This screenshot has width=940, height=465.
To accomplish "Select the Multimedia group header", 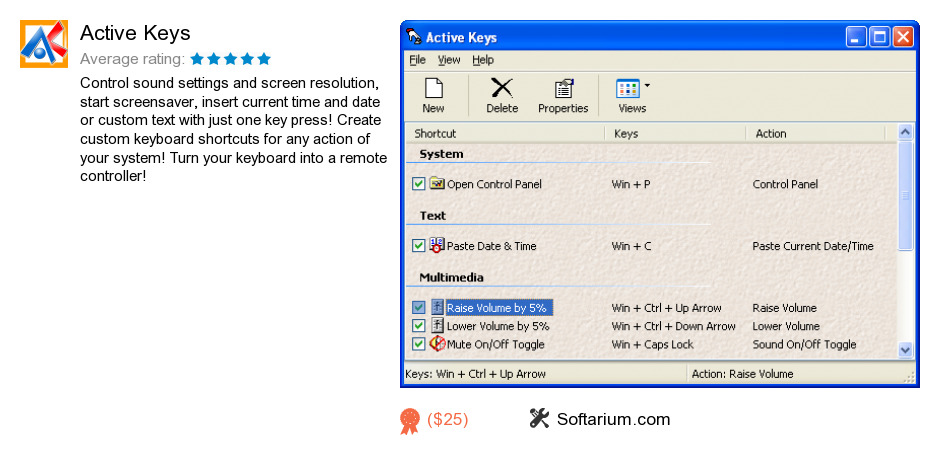I will pos(451,277).
